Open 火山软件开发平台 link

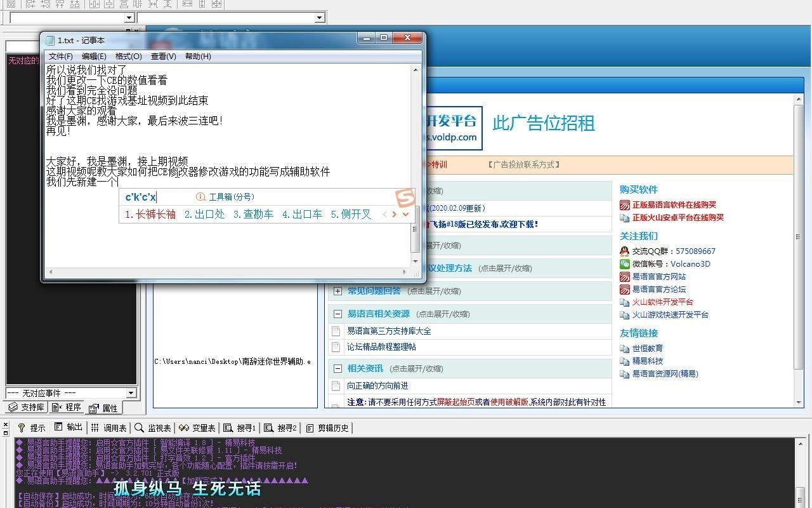(662, 302)
